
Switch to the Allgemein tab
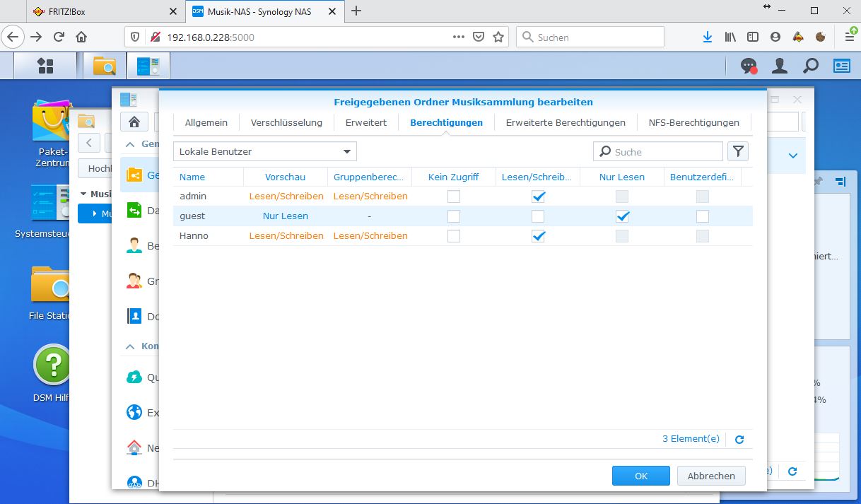tap(206, 122)
